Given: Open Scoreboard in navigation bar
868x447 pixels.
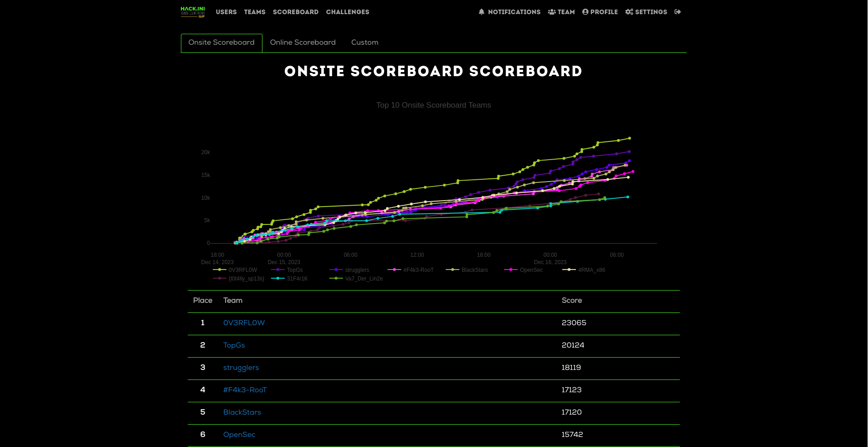Looking at the screenshot, I should coord(296,12).
